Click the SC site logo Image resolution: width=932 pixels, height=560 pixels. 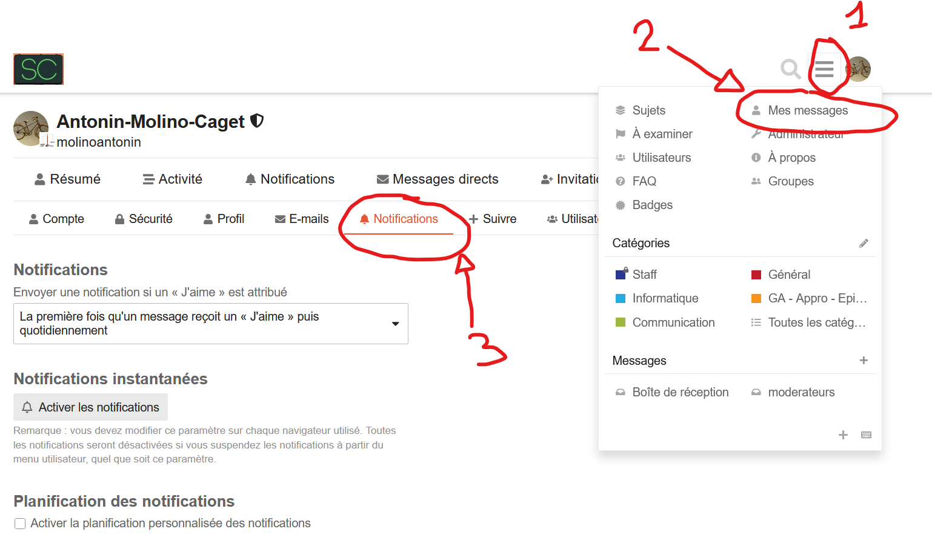click(39, 69)
